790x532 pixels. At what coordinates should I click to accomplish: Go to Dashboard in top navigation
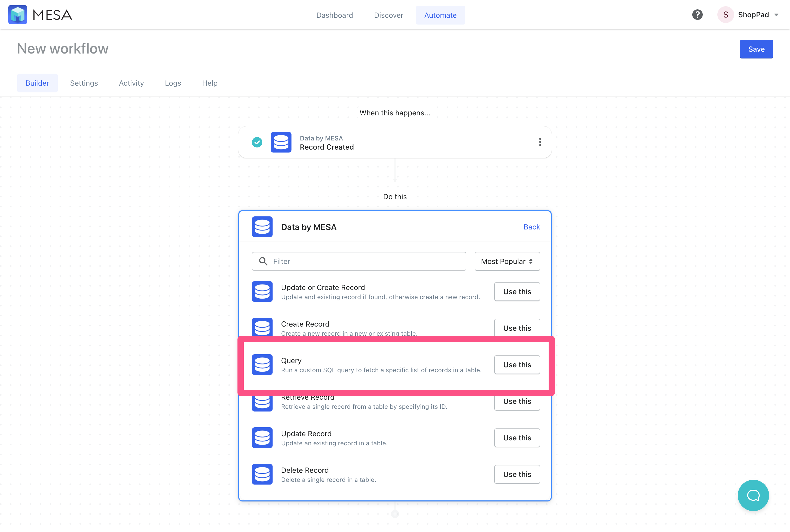(x=334, y=15)
